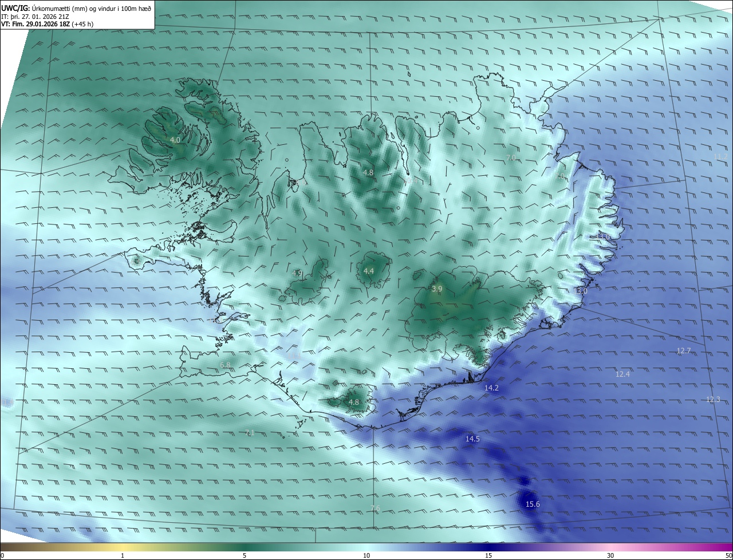
Task: Click the initial time line 'IT: þri. 27. 01. 2026 21Z'
Action: (x=36, y=17)
